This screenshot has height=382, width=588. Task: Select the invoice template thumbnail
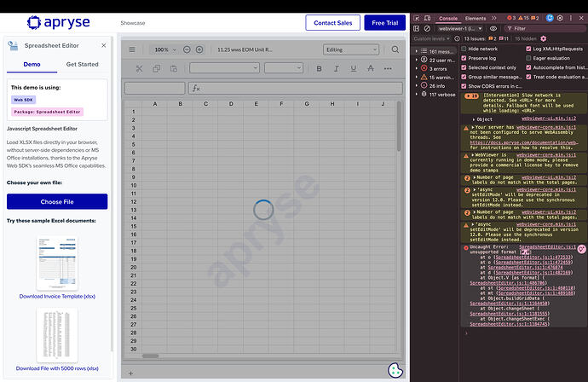(57, 263)
